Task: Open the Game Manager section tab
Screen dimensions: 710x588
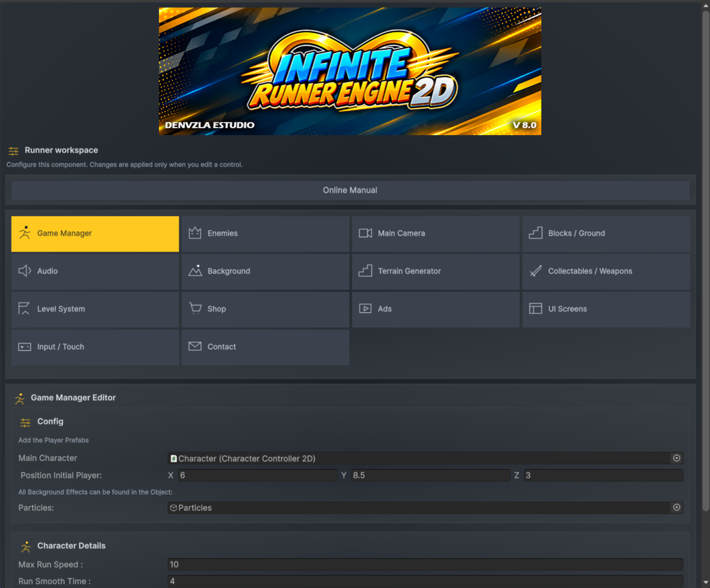Action: pyautogui.click(x=95, y=234)
